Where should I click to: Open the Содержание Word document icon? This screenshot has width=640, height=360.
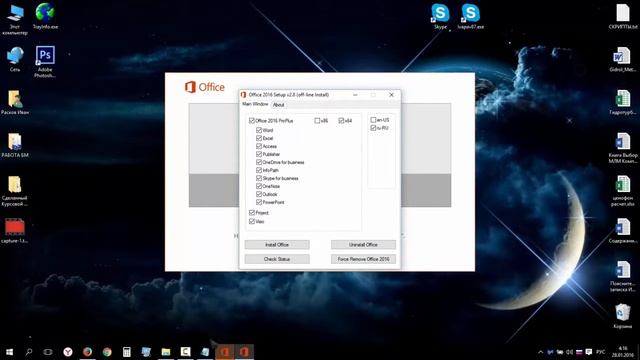click(x=622, y=231)
